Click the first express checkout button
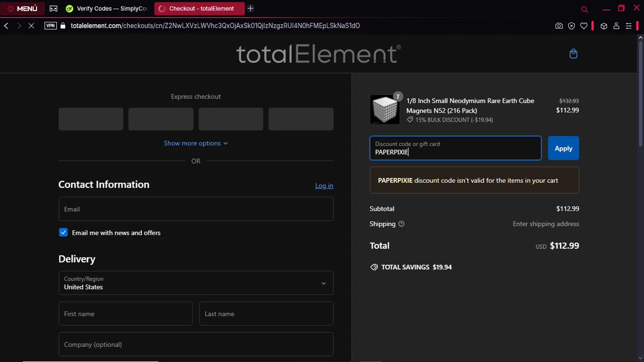The image size is (644, 362). pyautogui.click(x=91, y=119)
